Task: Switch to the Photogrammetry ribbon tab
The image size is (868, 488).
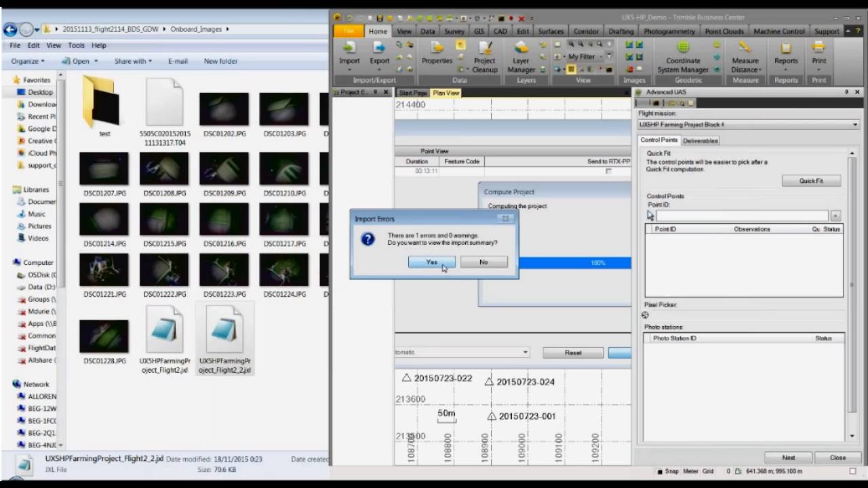Action: (669, 31)
